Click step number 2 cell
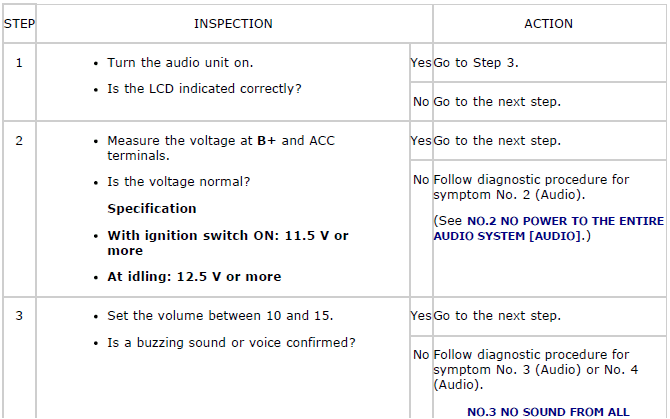This screenshot has height=419, width=670. 19,140
